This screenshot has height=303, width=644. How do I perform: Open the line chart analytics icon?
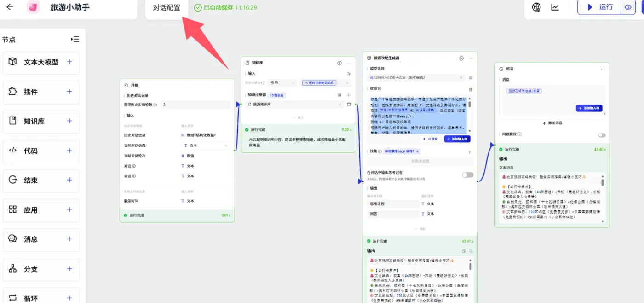coord(555,7)
